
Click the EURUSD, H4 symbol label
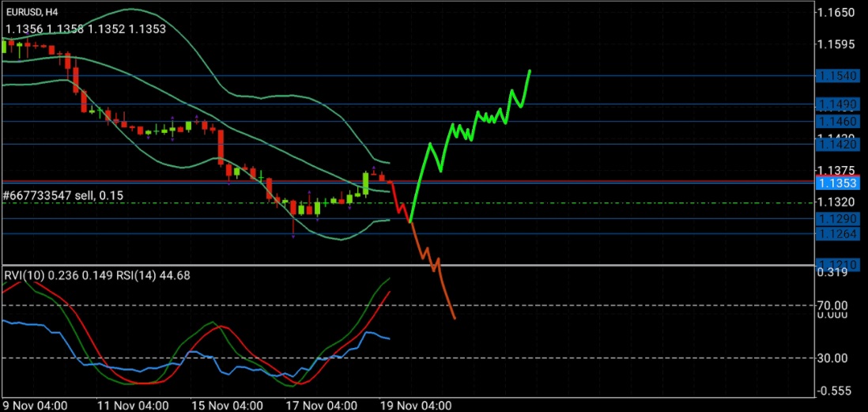coord(31,12)
